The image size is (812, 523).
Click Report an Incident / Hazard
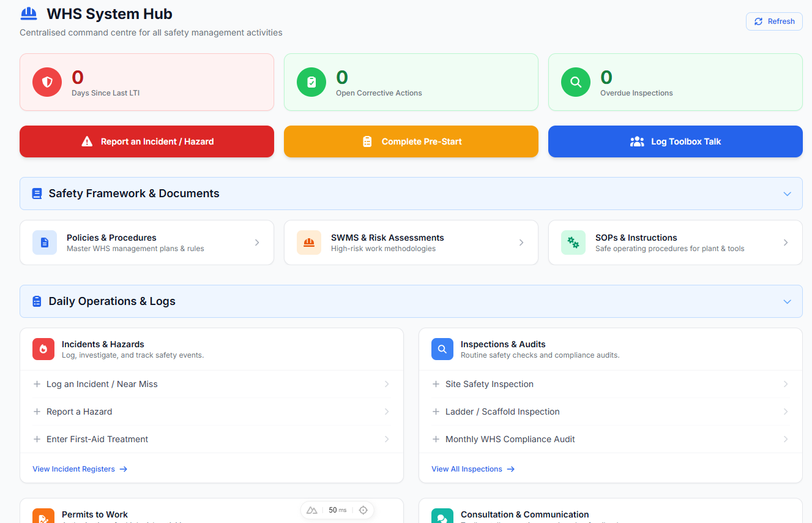tap(146, 141)
